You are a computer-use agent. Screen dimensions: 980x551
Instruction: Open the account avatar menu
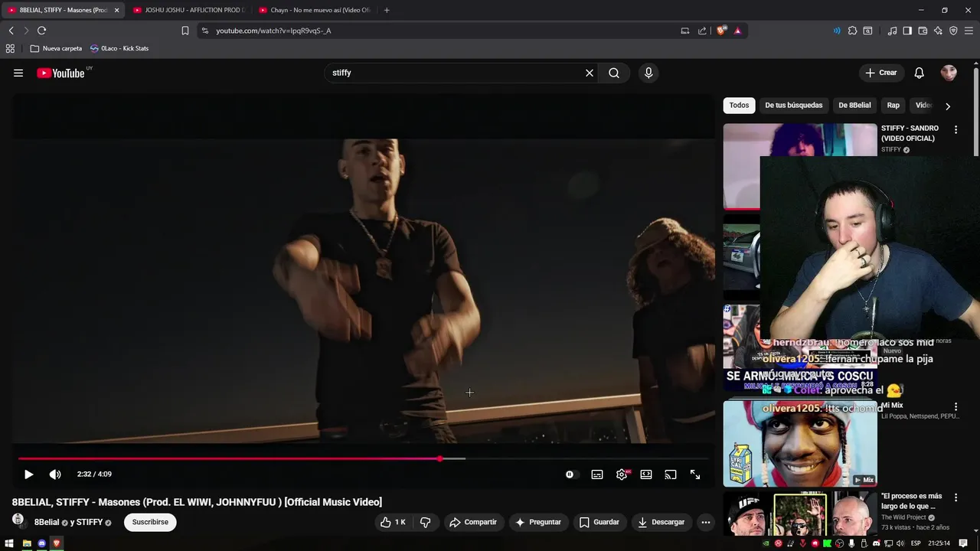[x=949, y=73]
